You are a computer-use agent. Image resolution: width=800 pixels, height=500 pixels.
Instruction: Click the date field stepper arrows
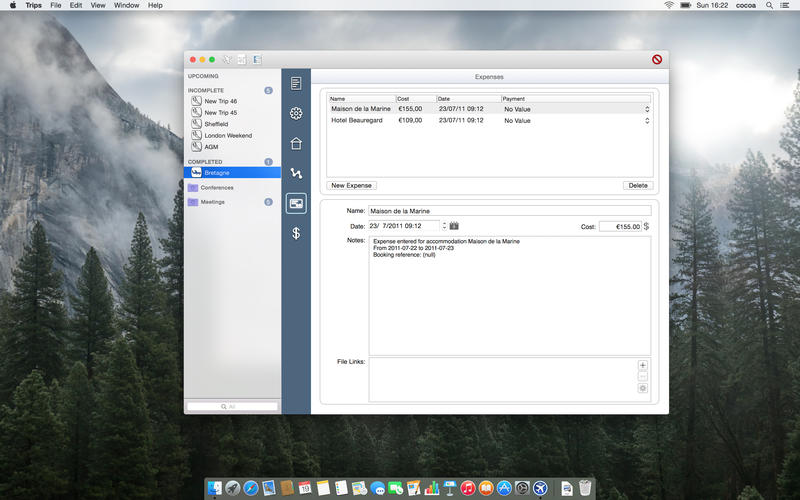point(443,226)
